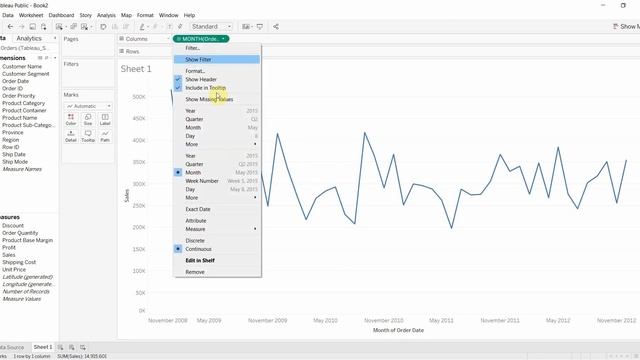Click Remove in context menu
Image resolution: width=640 pixels, height=360 pixels.
pyautogui.click(x=217, y=272)
